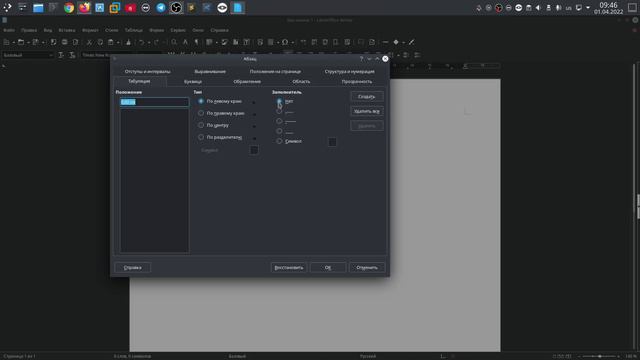The height and width of the screenshot is (360, 640).
Task: Click the custom fill character input box
Action: (332, 142)
